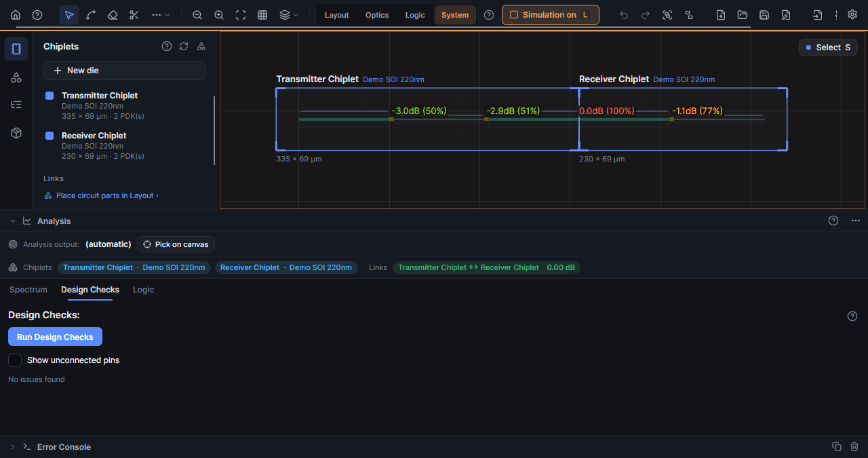
Task: Zoom out of the canvas
Action: coord(197,15)
